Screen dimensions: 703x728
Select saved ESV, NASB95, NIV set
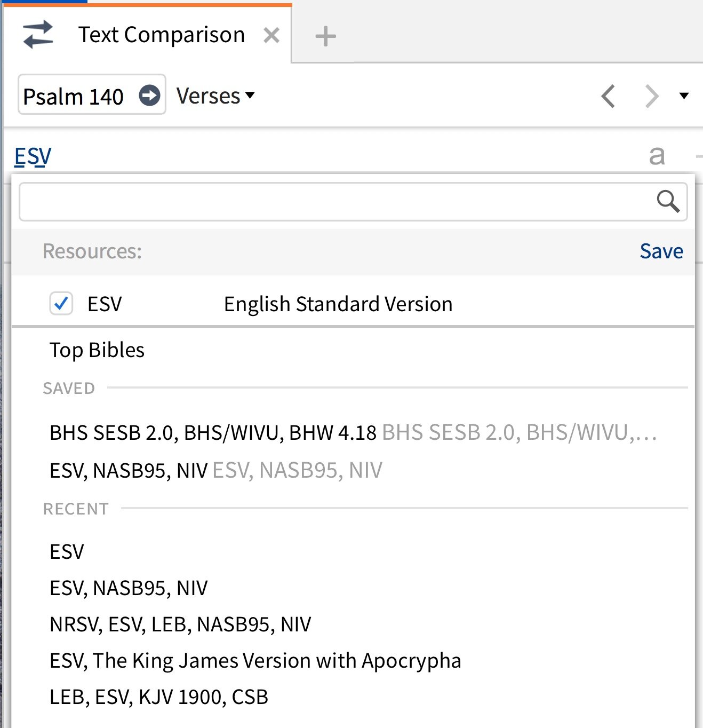[216, 470]
